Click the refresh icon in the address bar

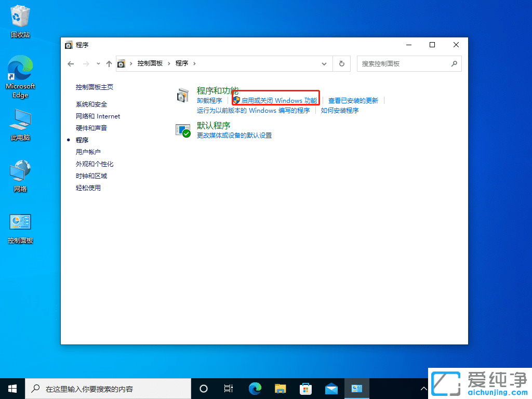[342, 63]
